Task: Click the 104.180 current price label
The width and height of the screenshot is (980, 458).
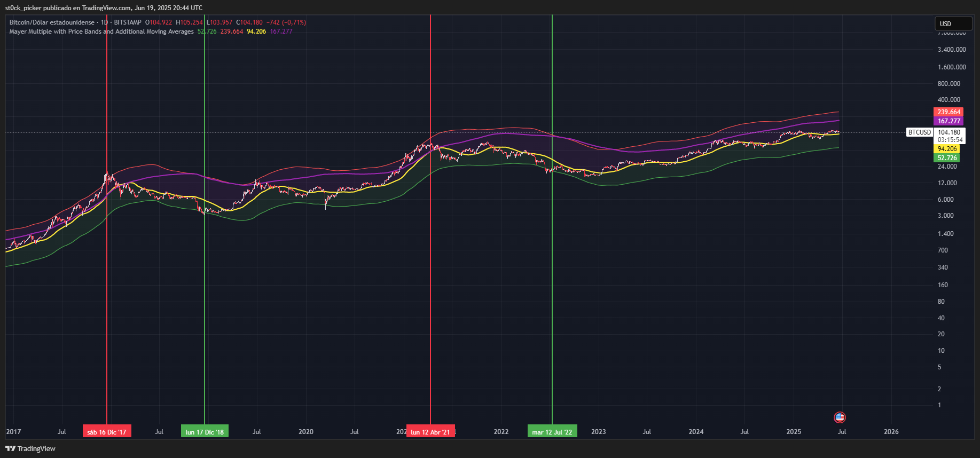Action: [950, 132]
